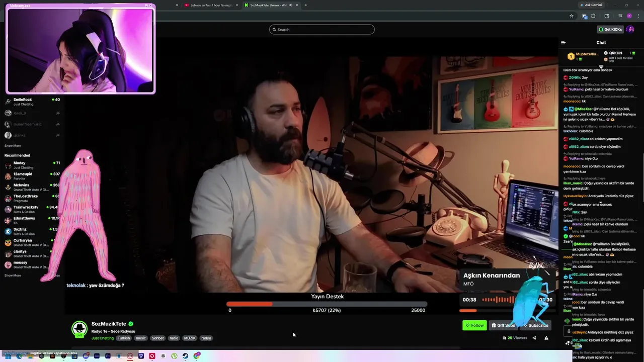This screenshot has height=362, width=644.
Task: Collapse the chat panel with the arrow icon
Action: pos(563,43)
